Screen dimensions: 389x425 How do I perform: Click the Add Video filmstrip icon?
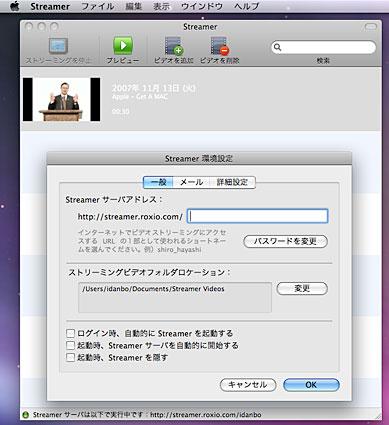click(174, 46)
